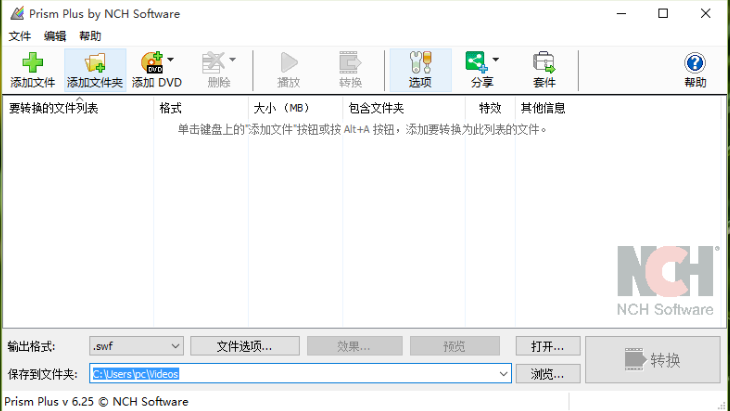This screenshot has height=411, width=730.
Task: Select the 添加文件夹 folder icon
Action: (95, 63)
